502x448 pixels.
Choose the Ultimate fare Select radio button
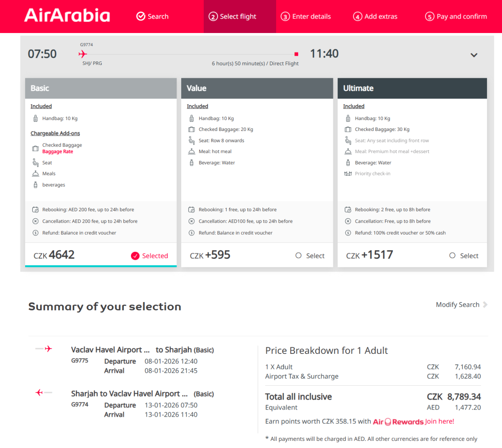[x=452, y=256]
